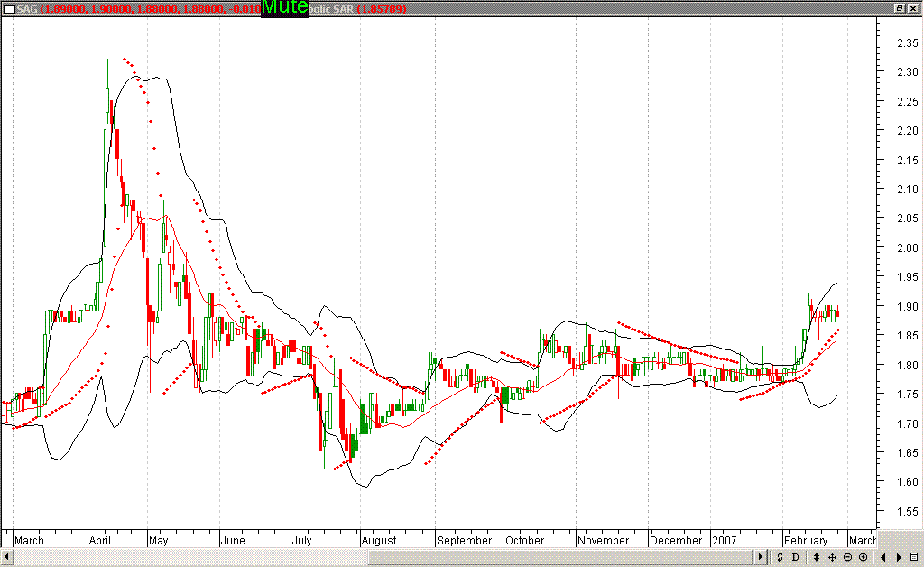
Task: Zoom out with the minus magnifier icon
Action: [848, 557]
